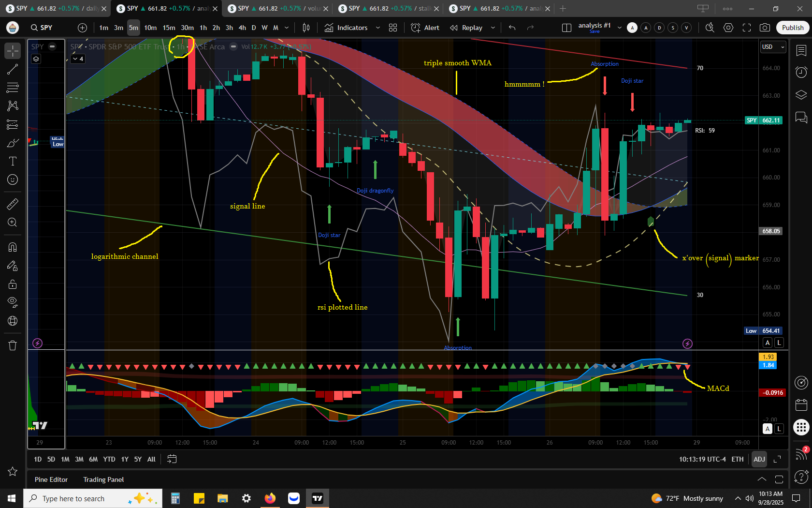The height and width of the screenshot is (508, 812).
Task: Expand indicator favorites dropdown arrow
Action: coord(378,28)
